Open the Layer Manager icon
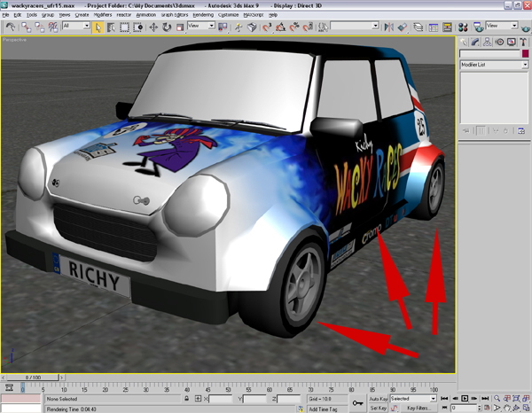This screenshot has width=532, height=413. 419,27
